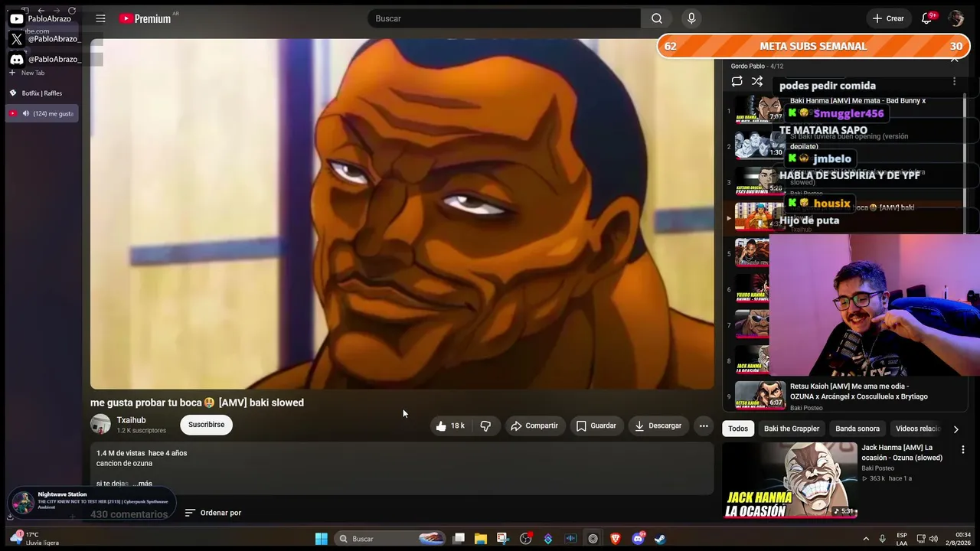Screen dimensions: 980x551
Task: Click the taskbar Buscar search box
Action: point(391,539)
